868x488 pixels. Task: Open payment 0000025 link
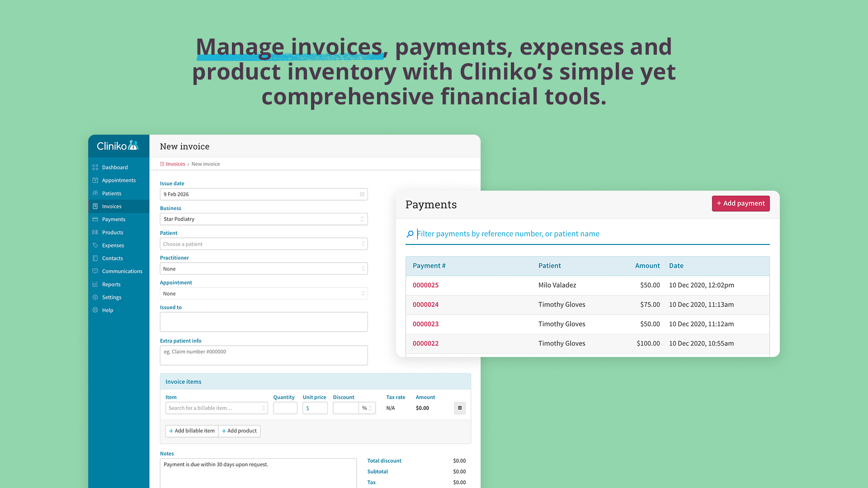click(425, 285)
